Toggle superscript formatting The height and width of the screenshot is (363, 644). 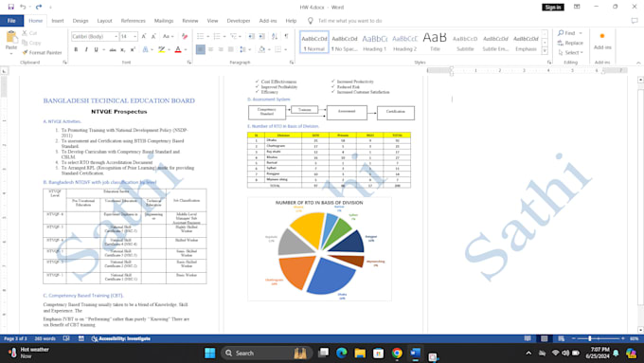tap(133, 49)
